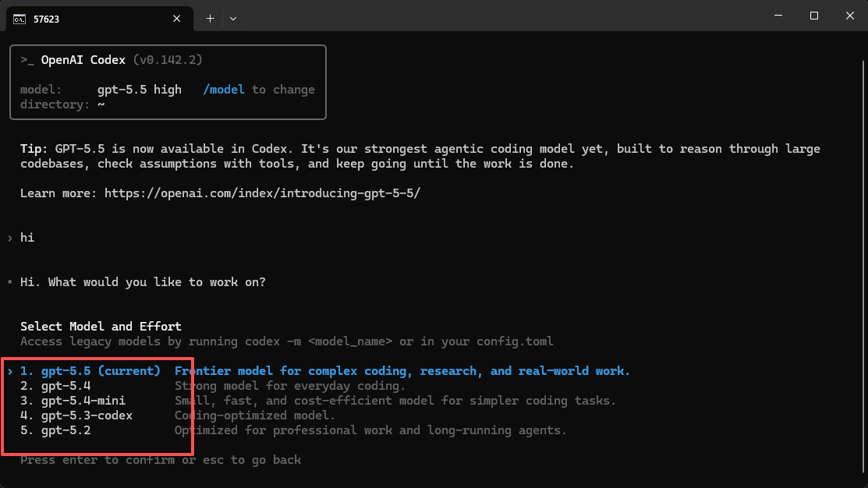Click 'Frontier model for complex coding' description
Viewport: 868px width, 488px height.
[x=402, y=371]
